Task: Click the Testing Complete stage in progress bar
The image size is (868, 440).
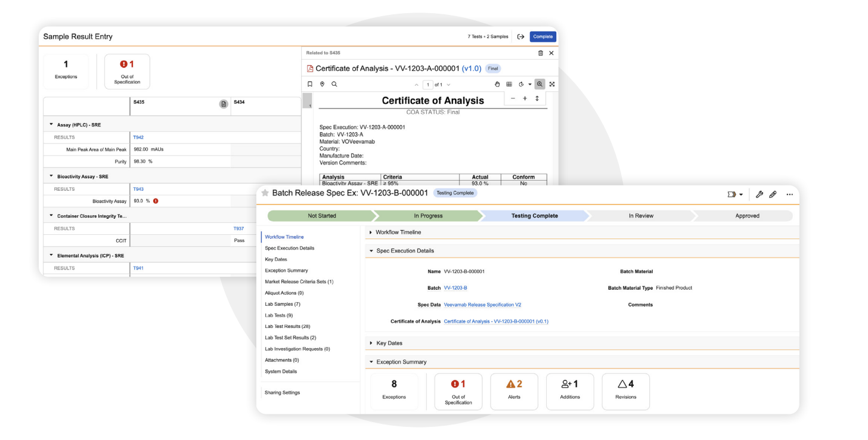Action: (534, 216)
